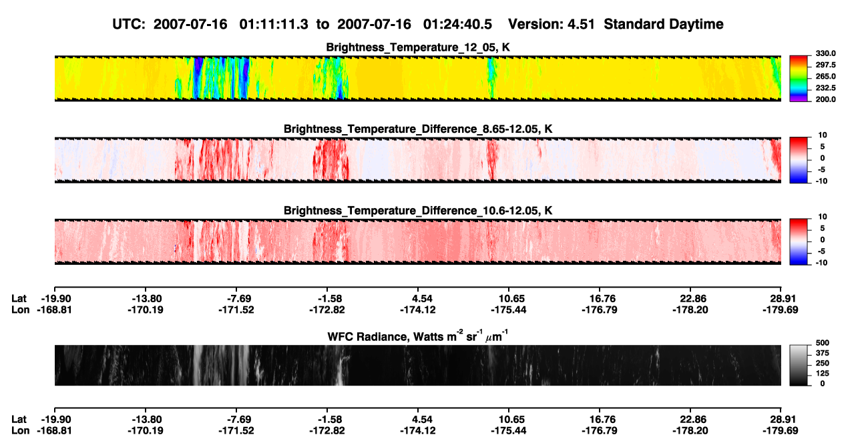Click latitude '-19.90' under the 10.6-12.05 panel
This screenshot has height=445, width=868.
pyautogui.click(x=54, y=298)
